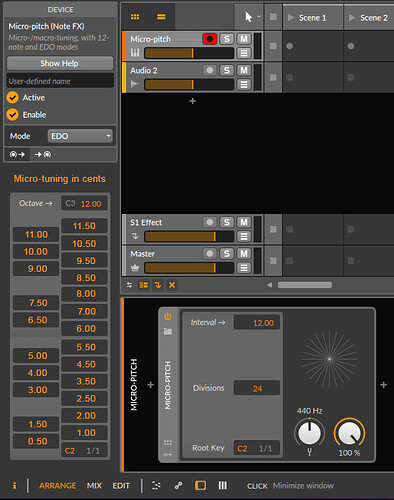Open the Audio 2 track menu list icon
The width and height of the screenshot is (394, 500).
click(244, 84)
